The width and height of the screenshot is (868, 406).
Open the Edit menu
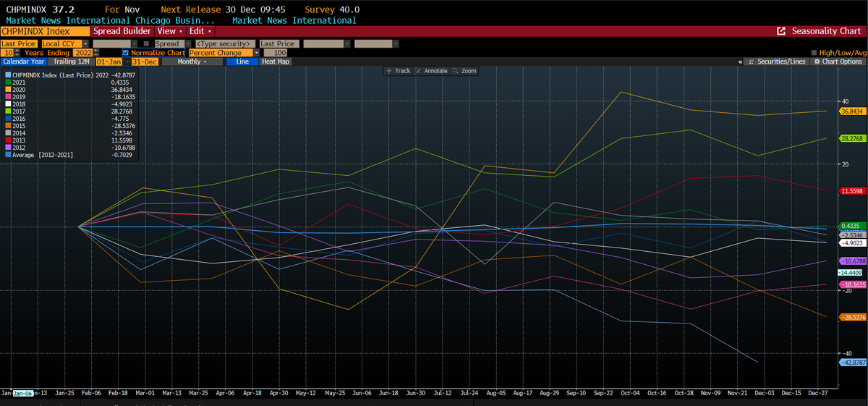(x=200, y=31)
